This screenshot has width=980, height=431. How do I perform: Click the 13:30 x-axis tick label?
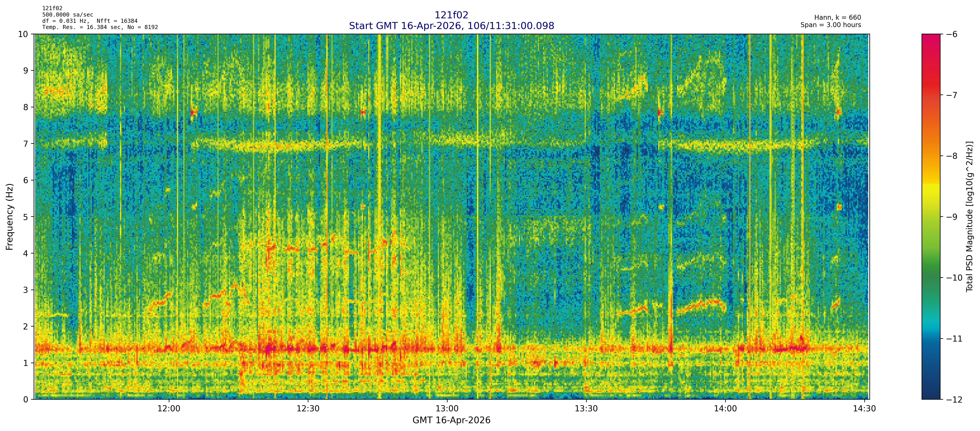pos(586,409)
